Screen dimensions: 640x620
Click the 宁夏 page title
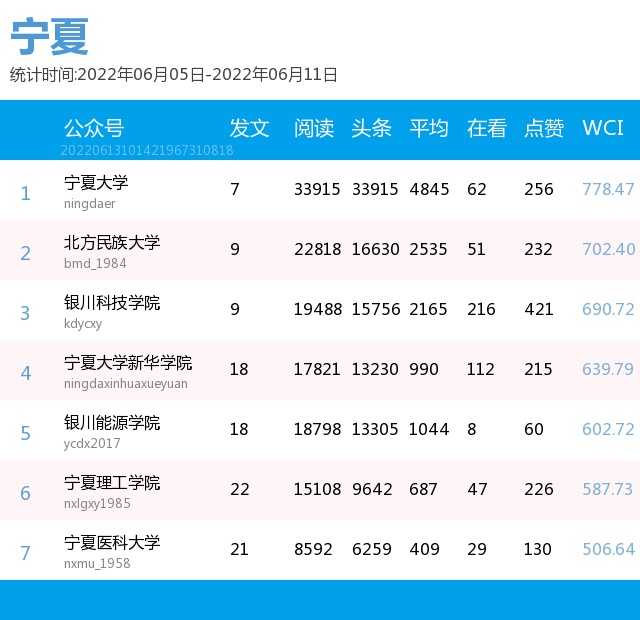click(x=50, y=37)
